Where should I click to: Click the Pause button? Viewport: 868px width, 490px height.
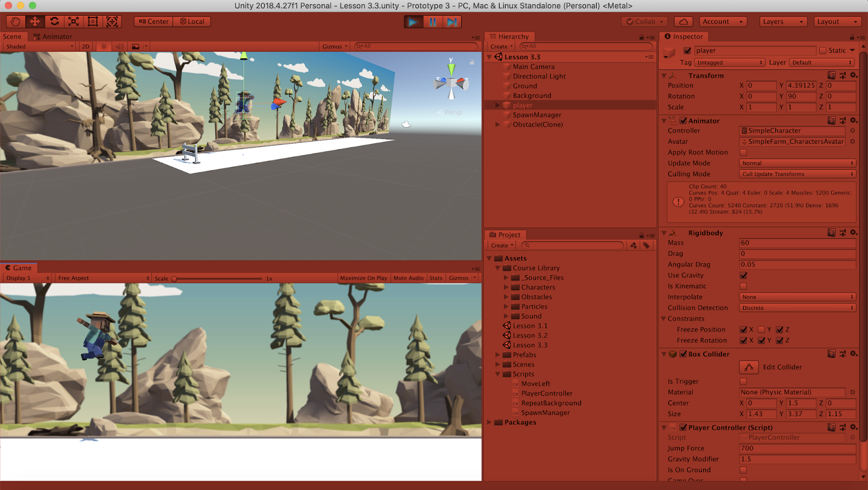433,22
